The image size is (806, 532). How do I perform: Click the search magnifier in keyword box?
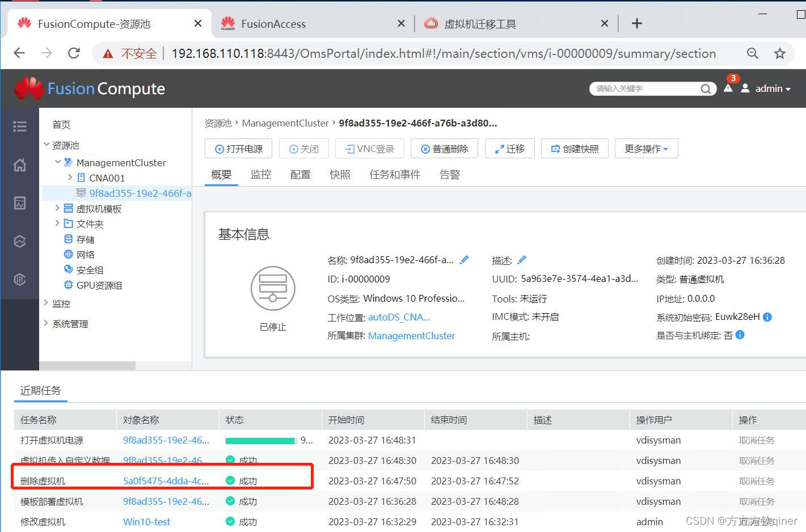tap(705, 88)
